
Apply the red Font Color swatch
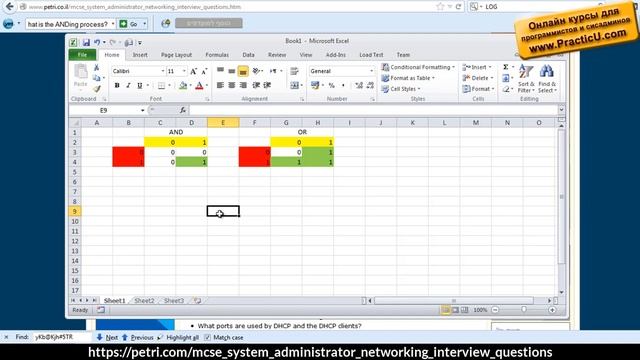(x=199, y=85)
